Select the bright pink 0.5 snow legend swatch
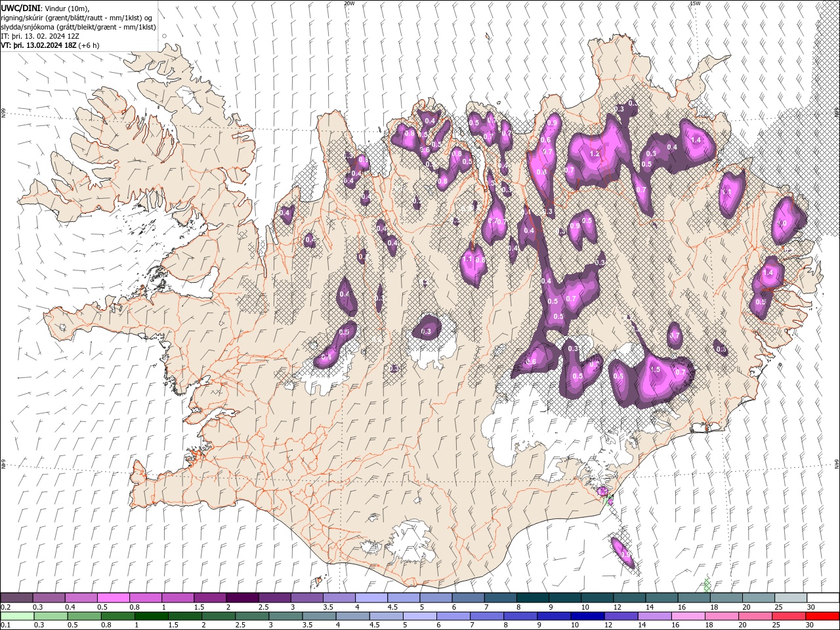This screenshot has height=630, width=840. [x=114, y=598]
